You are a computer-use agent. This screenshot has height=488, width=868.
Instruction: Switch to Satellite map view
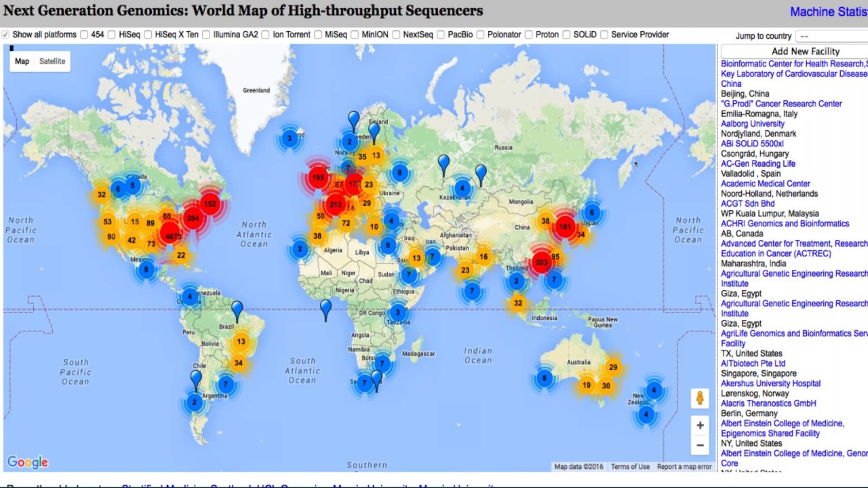pyautogui.click(x=52, y=61)
